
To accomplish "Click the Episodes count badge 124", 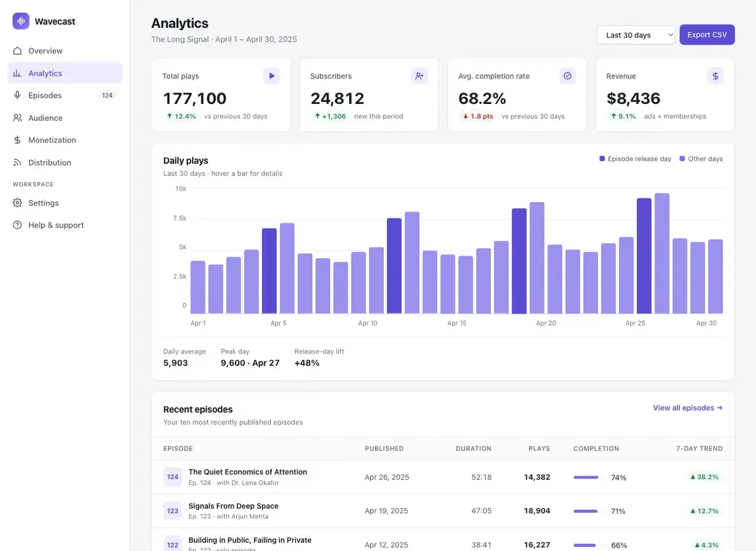I will [x=107, y=96].
